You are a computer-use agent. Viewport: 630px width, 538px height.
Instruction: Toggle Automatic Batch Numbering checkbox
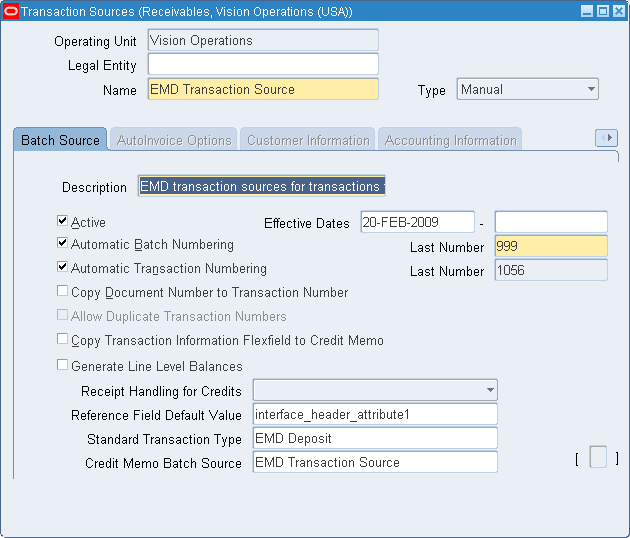coord(62,243)
